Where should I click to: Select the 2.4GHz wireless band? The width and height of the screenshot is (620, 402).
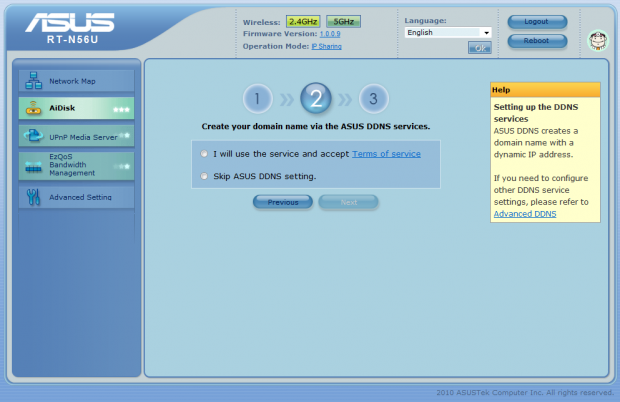(x=303, y=21)
